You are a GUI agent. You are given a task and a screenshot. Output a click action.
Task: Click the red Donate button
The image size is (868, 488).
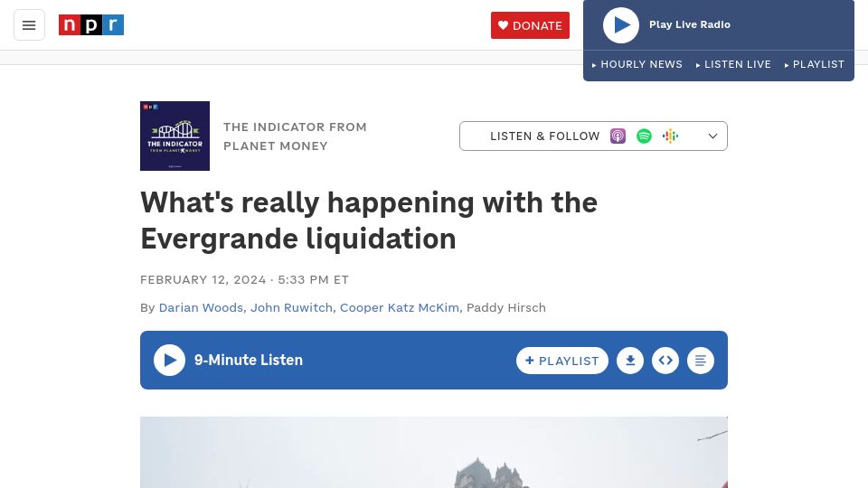pyautogui.click(x=530, y=25)
